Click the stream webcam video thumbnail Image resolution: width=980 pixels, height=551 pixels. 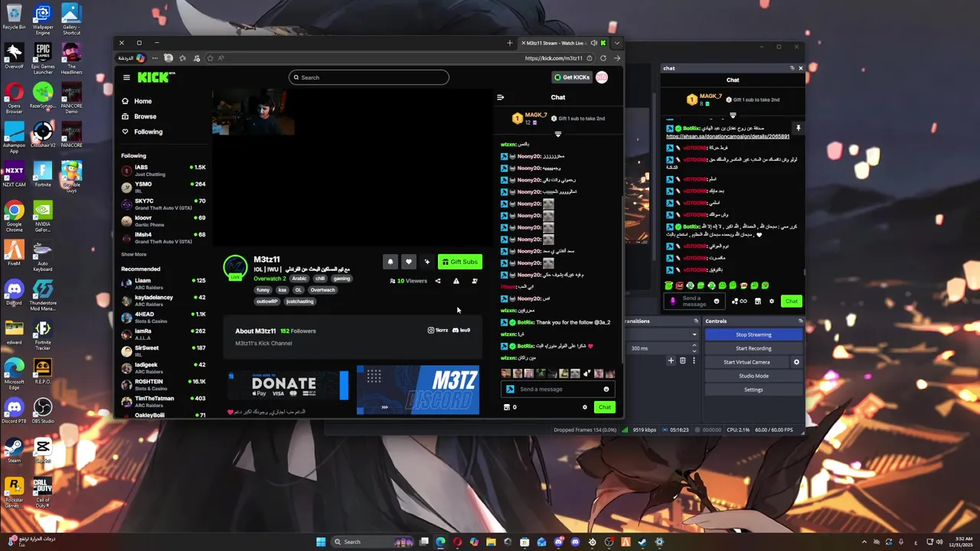(253, 113)
